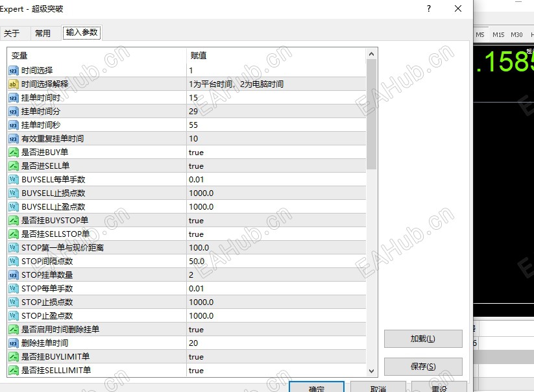The width and height of the screenshot is (534, 392).
Task: Click the double icon beside STOP第一单与现价距离
Action: click(x=13, y=248)
